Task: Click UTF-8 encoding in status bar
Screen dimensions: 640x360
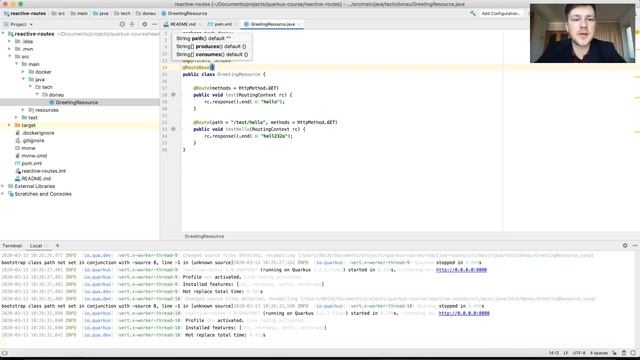Action: 579,353
